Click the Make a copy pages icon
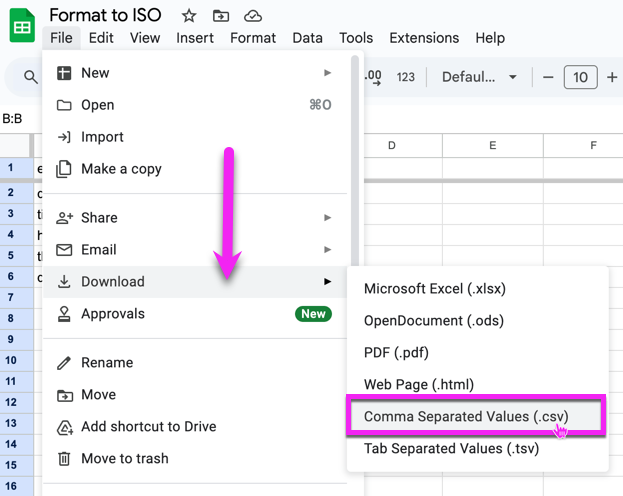The image size is (623, 496). [64, 169]
